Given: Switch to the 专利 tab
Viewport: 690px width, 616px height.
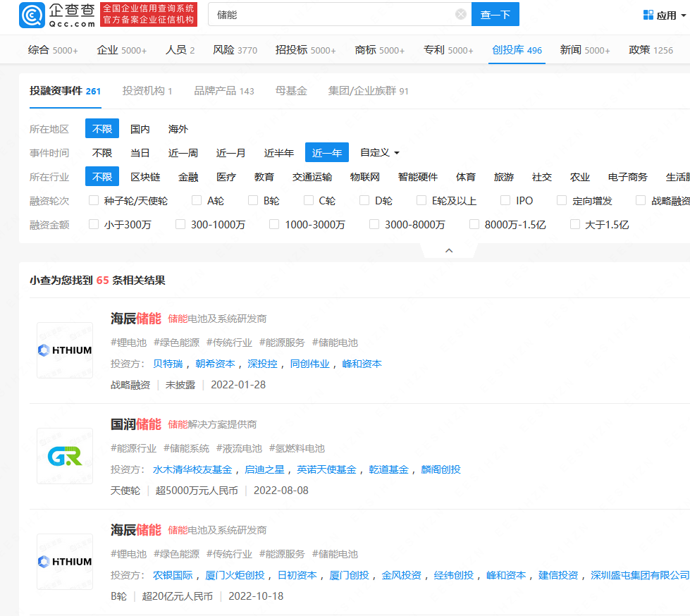Looking at the screenshot, I should [x=448, y=50].
